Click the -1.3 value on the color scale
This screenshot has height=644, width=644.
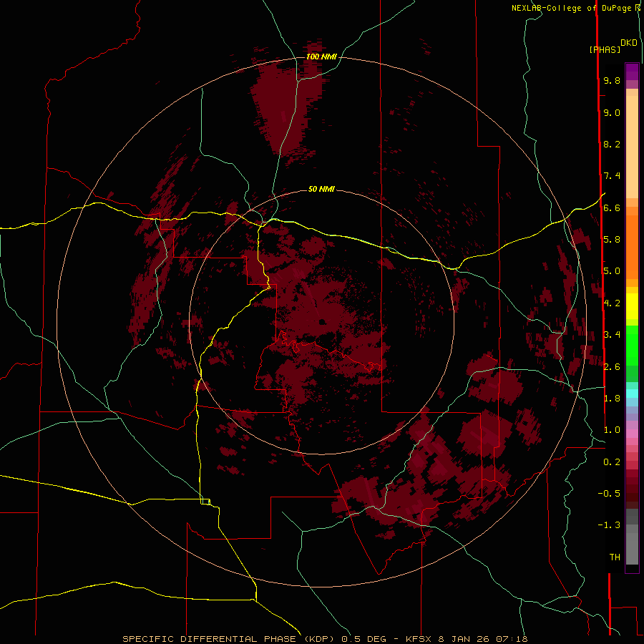coord(609,525)
